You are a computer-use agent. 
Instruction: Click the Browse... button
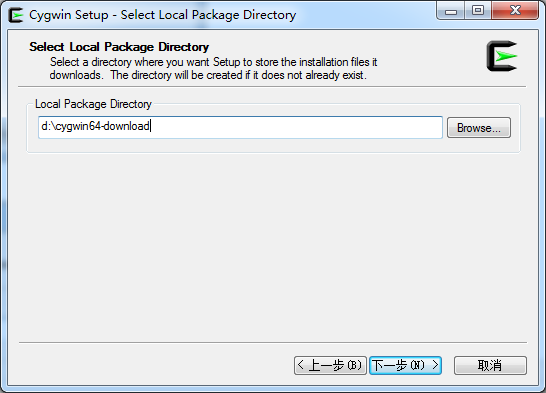click(479, 128)
